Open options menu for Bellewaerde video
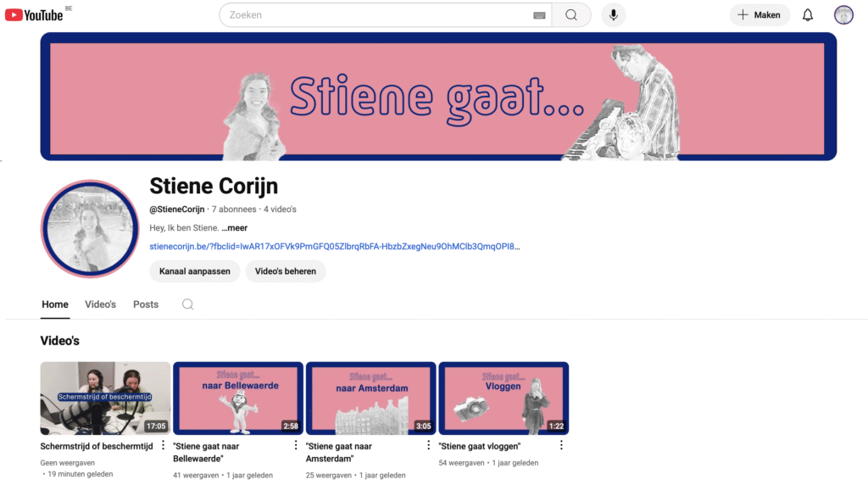Image resolution: width=868 pixels, height=502 pixels. (296, 445)
